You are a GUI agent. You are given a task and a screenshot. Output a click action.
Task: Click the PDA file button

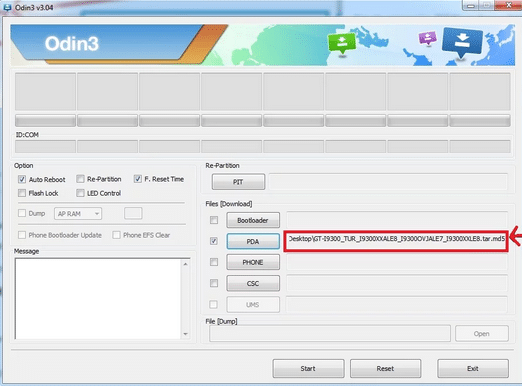coord(253,241)
